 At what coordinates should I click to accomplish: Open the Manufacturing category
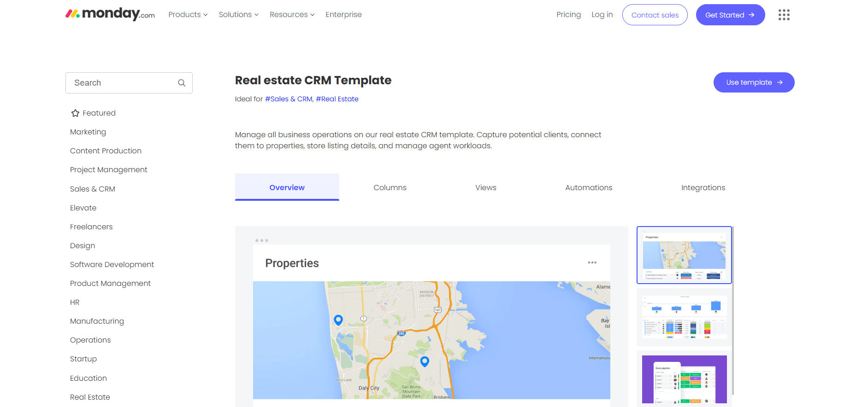click(x=97, y=321)
